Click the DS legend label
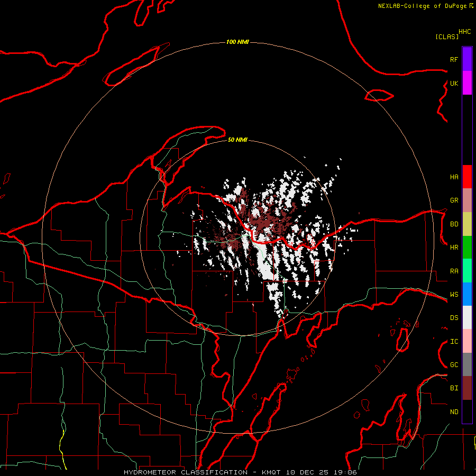The image size is (476, 476). (x=454, y=318)
